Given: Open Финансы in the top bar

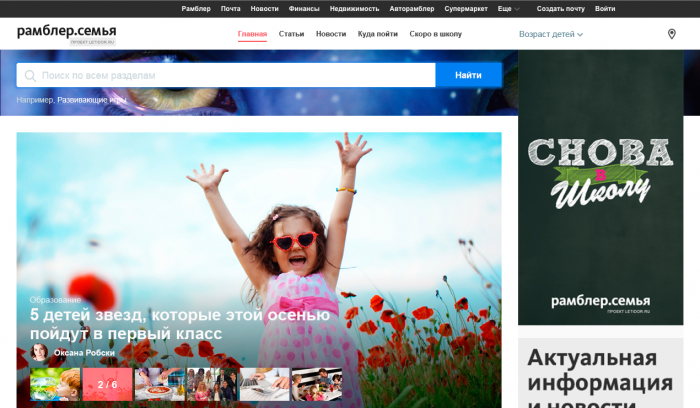Looking at the screenshot, I should coord(304,8).
